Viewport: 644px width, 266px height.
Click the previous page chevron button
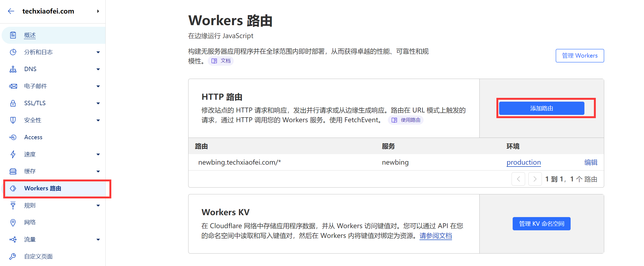tap(518, 179)
